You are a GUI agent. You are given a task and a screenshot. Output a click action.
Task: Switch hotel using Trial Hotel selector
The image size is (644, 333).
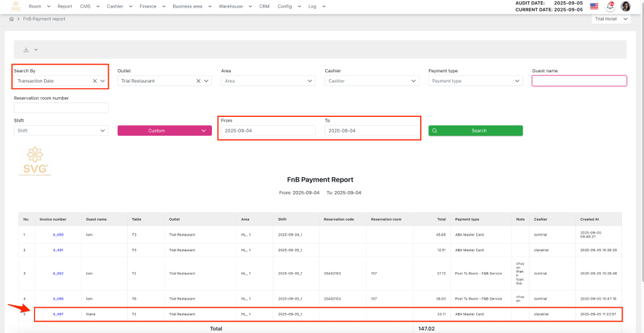pyautogui.click(x=611, y=19)
